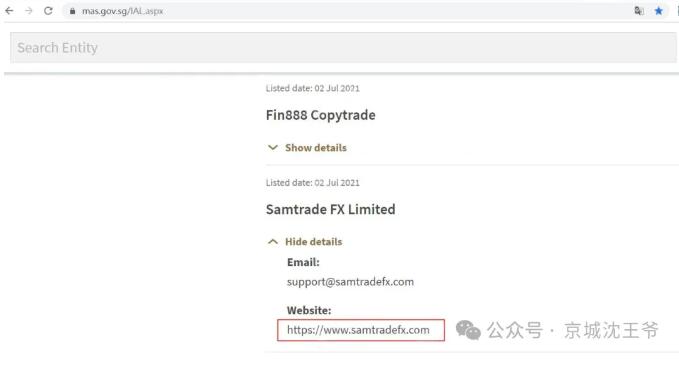Expand the Fin888 Copytrade chevron arrow
679x371 pixels.
[x=273, y=148]
